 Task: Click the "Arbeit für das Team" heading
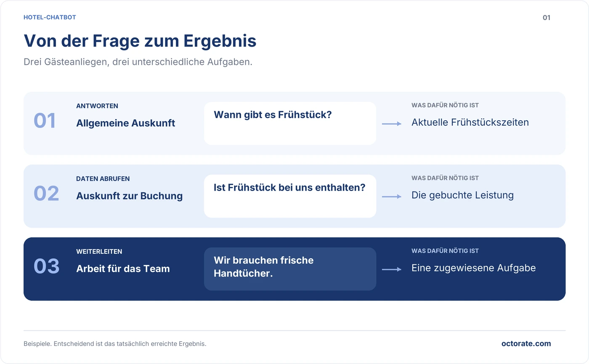123,269
